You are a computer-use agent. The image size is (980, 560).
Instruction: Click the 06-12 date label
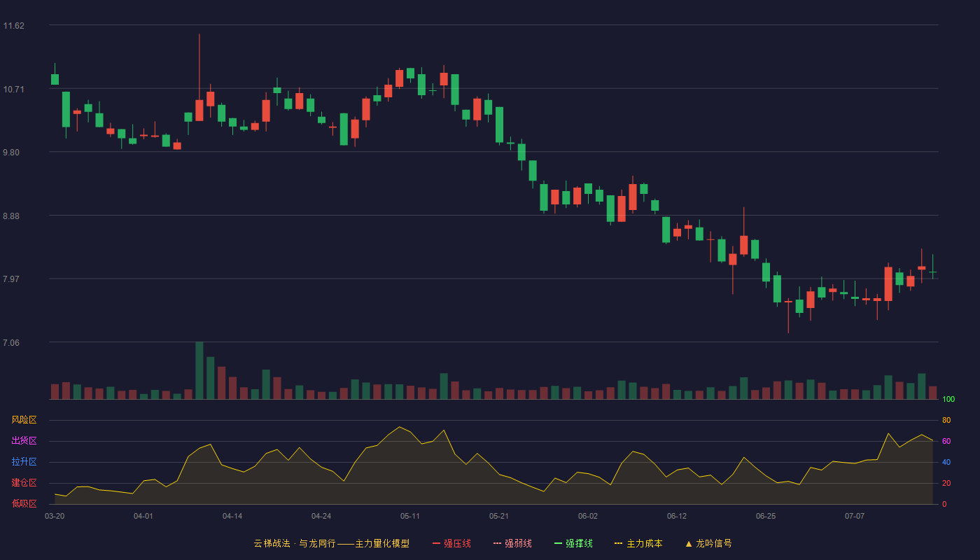(677, 516)
